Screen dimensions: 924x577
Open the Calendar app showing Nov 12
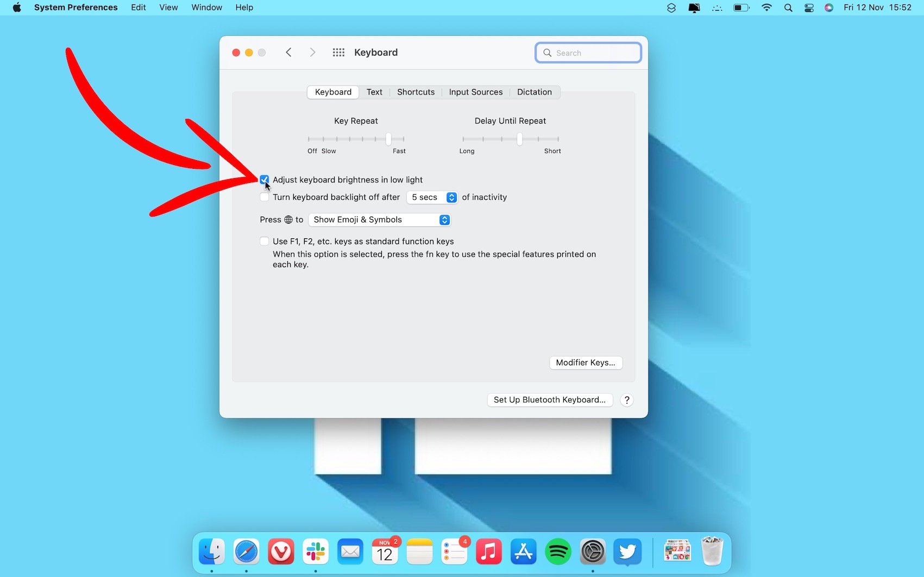[x=385, y=551]
